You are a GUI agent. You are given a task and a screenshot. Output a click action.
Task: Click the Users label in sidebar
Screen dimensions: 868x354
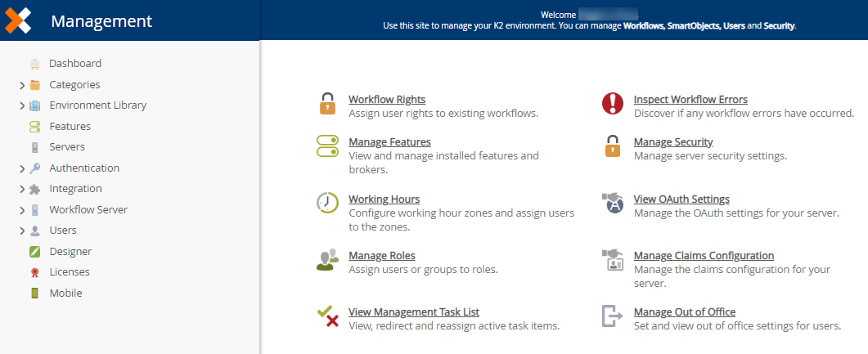click(x=63, y=231)
